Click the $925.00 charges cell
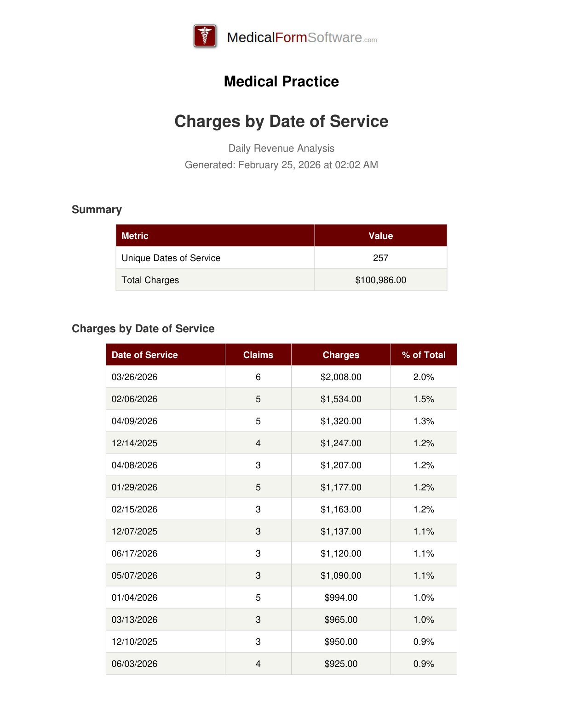The width and height of the screenshot is (563, 728). [x=341, y=664]
